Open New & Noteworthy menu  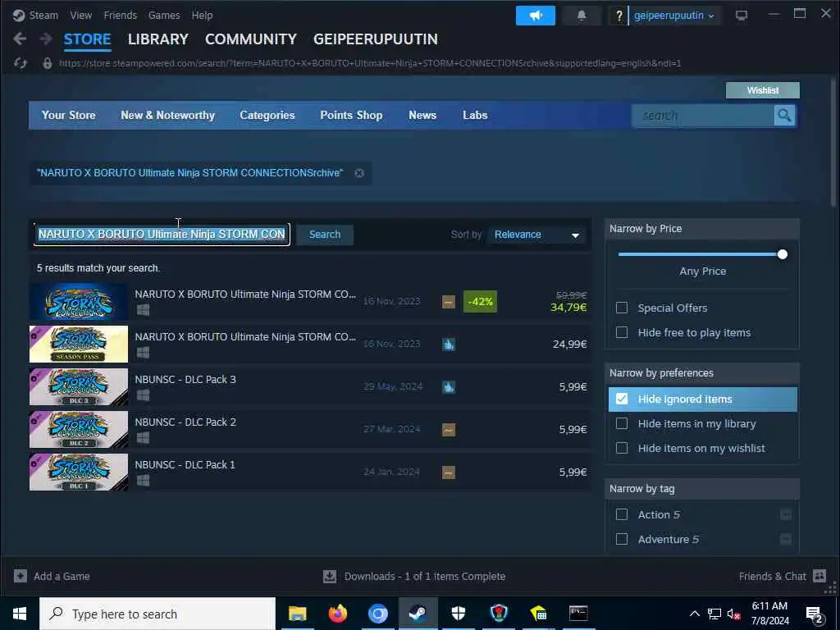[167, 115]
